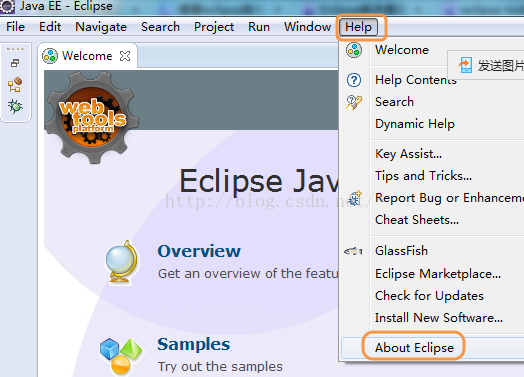The width and height of the screenshot is (524, 377).
Task: Open the Edit menu
Action: click(x=50, y=27)
